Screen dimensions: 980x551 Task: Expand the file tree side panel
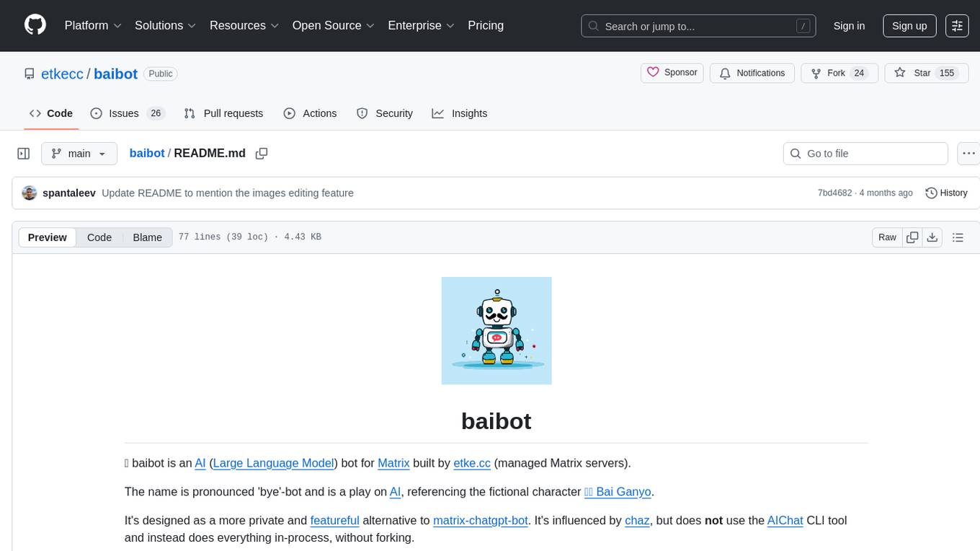24,154
